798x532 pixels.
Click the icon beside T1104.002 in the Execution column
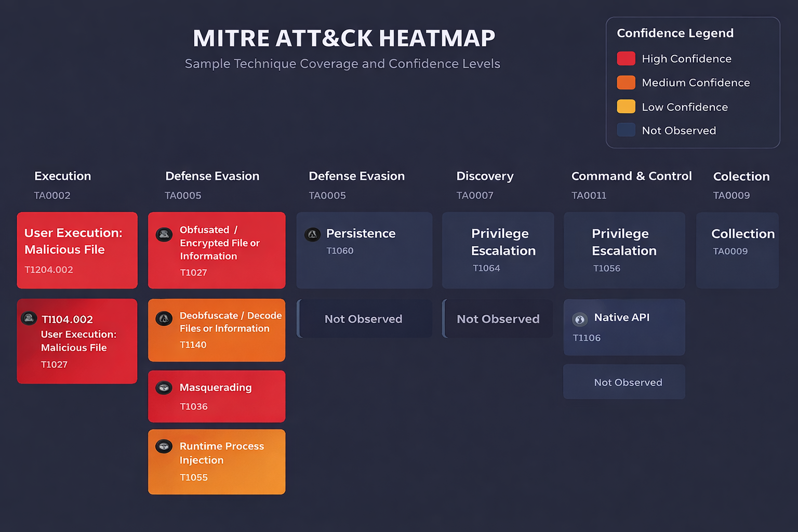(29, 318)
